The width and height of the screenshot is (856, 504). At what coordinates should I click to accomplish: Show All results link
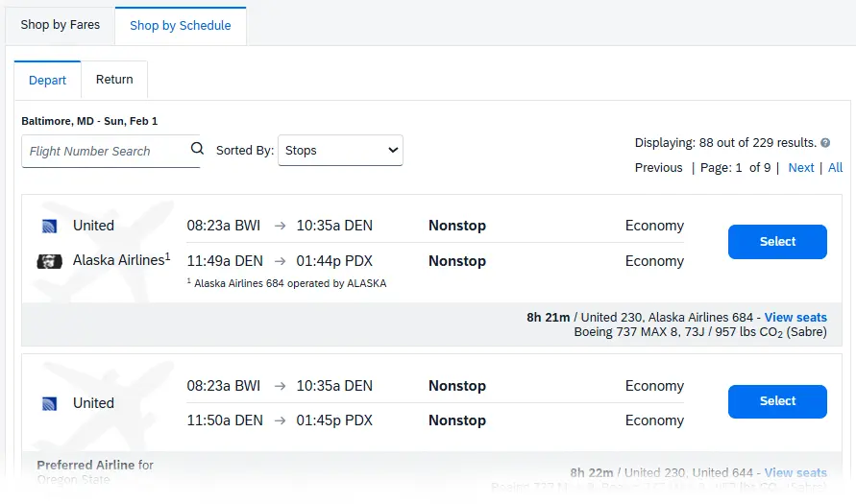pos(835,167)
